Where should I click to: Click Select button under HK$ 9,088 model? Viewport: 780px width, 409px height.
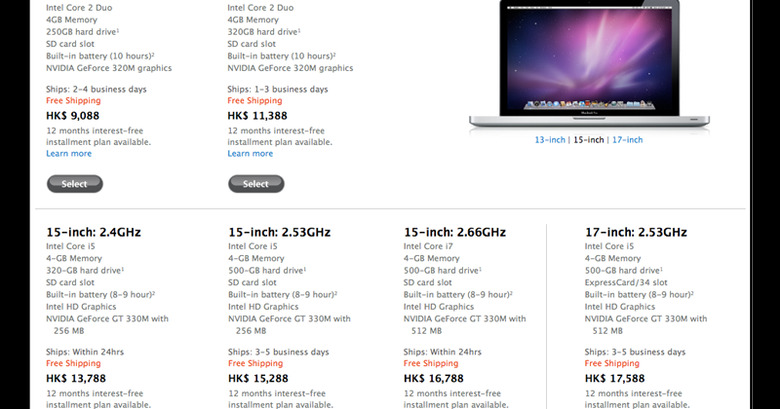[75, 184]
